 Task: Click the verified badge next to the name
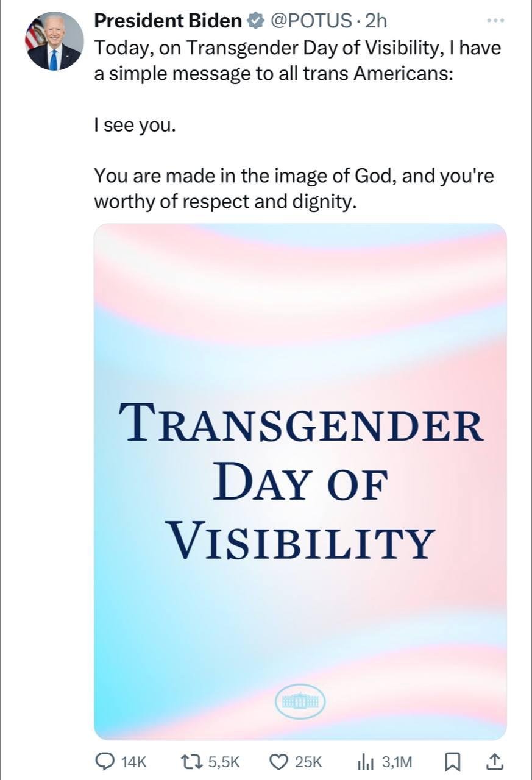pos(254,21)
